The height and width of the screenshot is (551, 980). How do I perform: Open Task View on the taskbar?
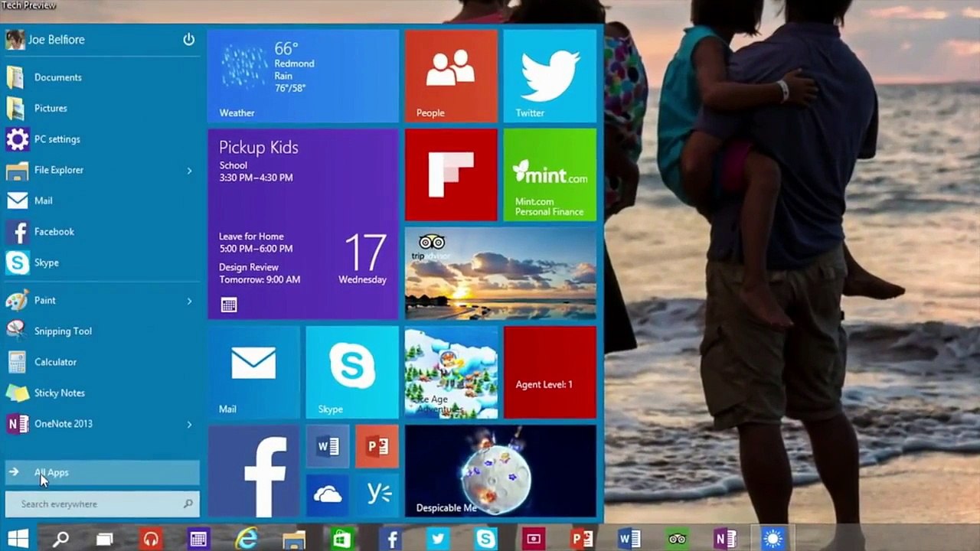(x=105, y=539)
